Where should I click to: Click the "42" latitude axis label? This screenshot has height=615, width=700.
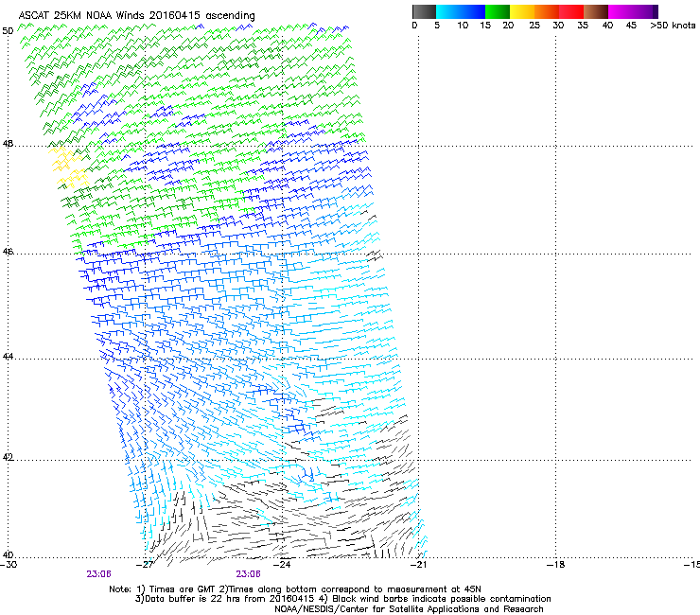[8, 458]
